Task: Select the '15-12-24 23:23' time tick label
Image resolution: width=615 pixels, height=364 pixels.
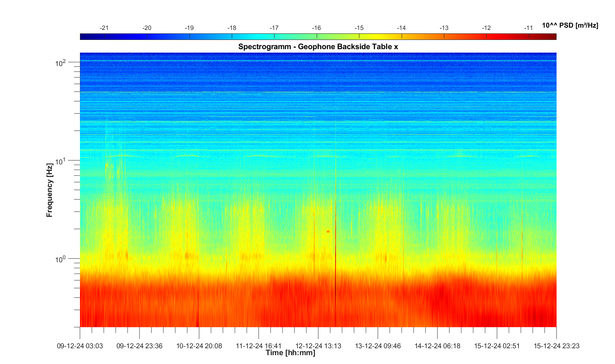Action: 556,346
